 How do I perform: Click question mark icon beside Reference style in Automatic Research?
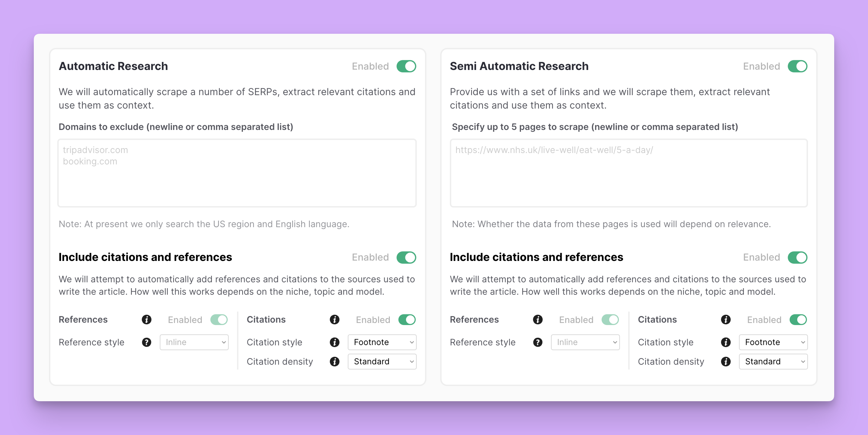(x=146, y=342)
